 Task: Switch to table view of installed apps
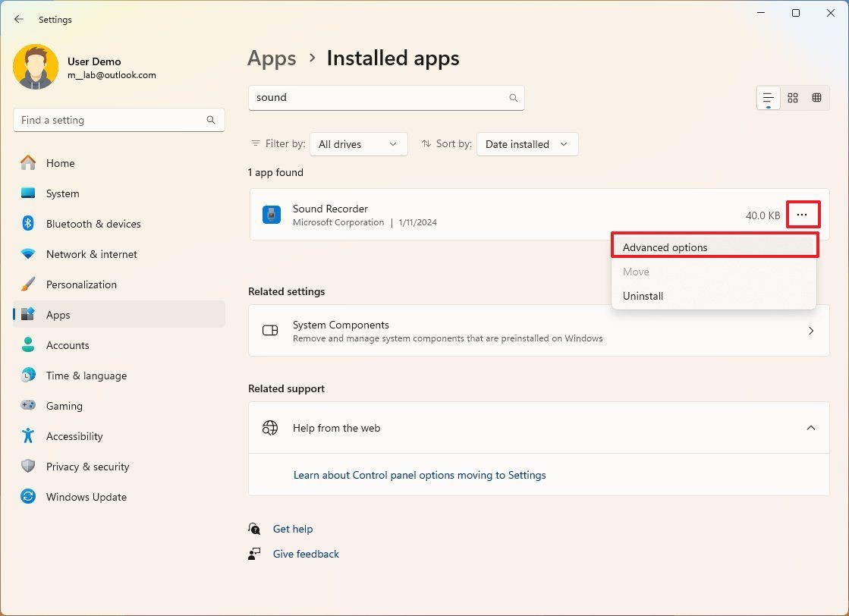click(x=817, y=97)
